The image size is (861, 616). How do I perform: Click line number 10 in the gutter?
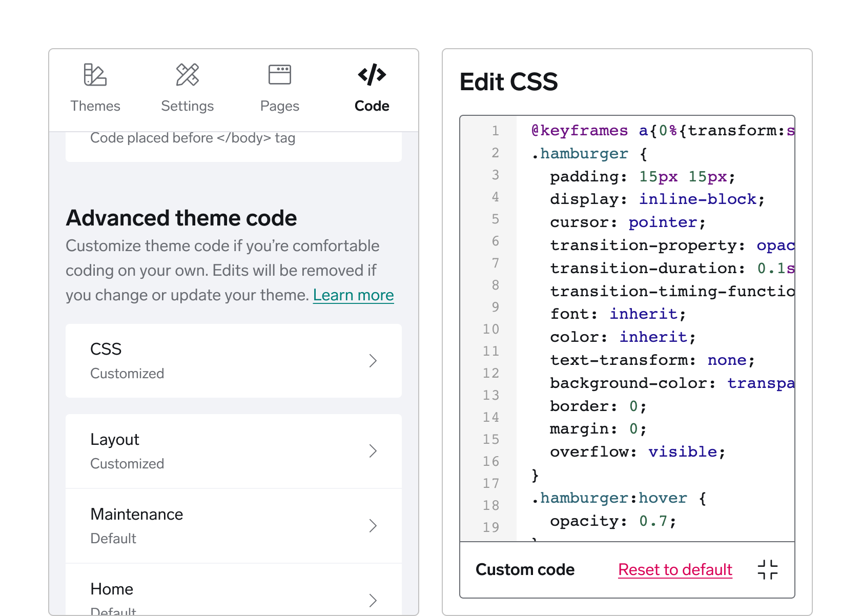click(x=490, y=329)
